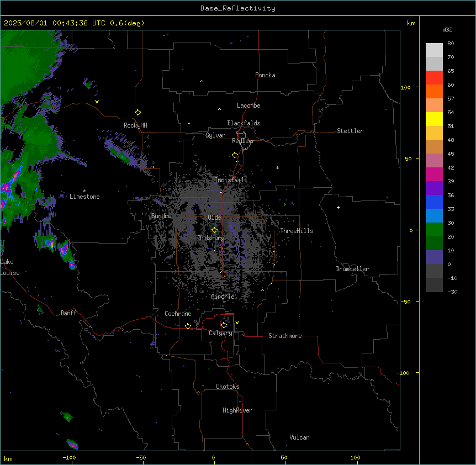The image size is (476, 465).
Task: Click the Stettler town label
Action: (350, 131)
